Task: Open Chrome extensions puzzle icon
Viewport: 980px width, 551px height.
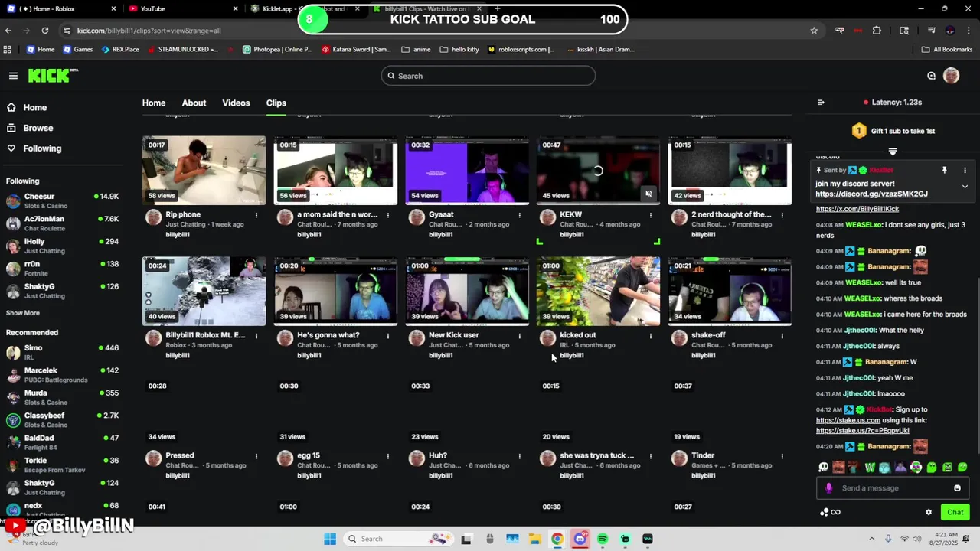Action: pos(877,31)
